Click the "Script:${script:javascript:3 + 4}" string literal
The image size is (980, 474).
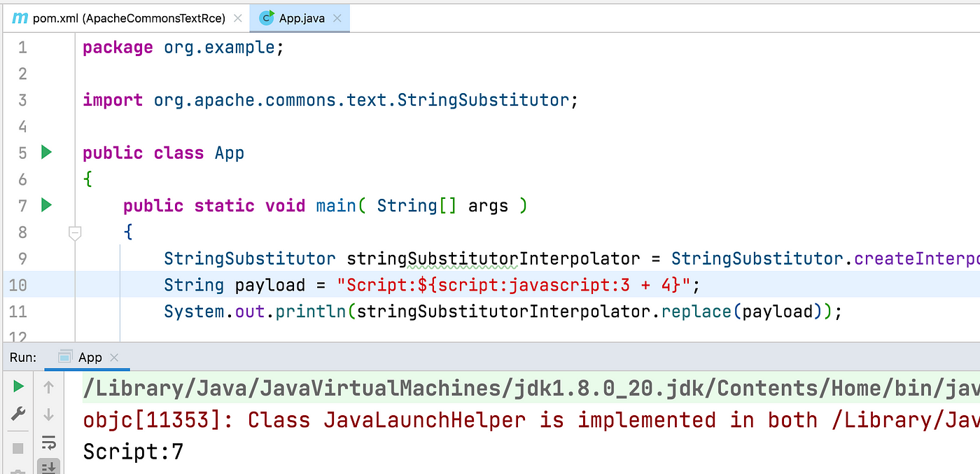pyautogui.click(x=514, y=286)
